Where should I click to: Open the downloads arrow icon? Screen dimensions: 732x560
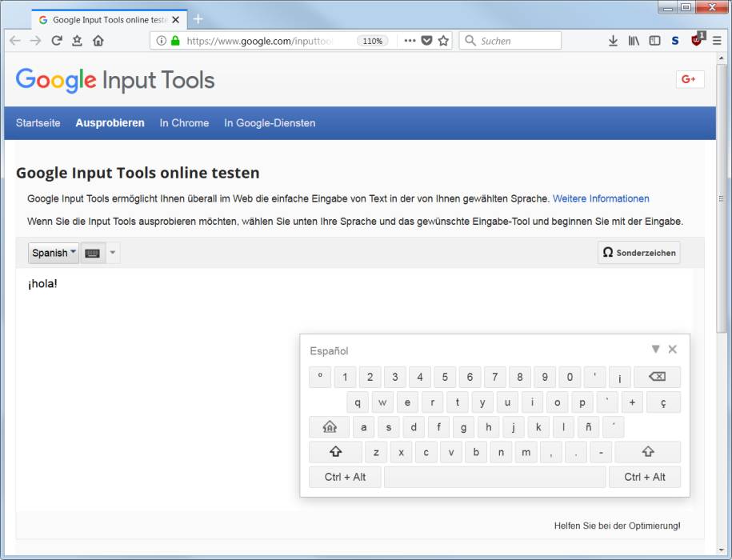coord(613,41)
